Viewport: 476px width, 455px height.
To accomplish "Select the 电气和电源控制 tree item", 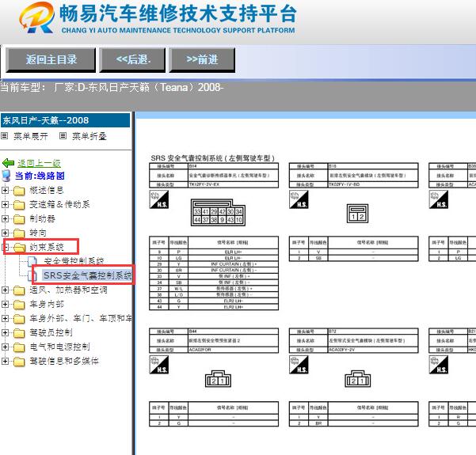I will pos(59,347).
